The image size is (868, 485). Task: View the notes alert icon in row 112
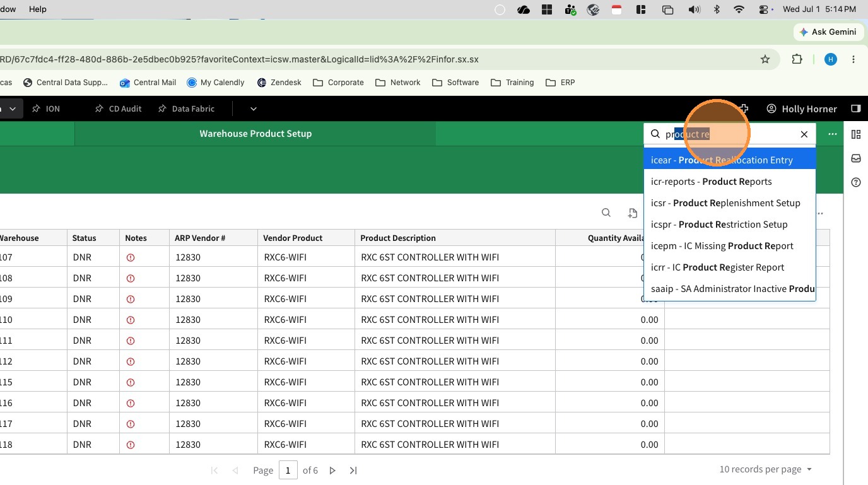[131, 361]
